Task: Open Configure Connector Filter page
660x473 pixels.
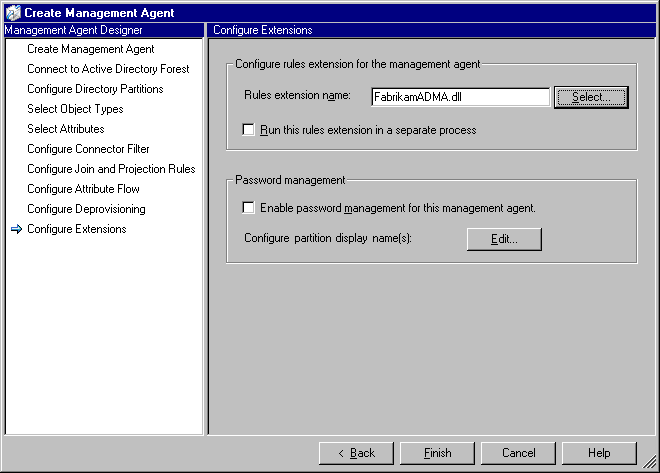Action: [x=88, y=149]
